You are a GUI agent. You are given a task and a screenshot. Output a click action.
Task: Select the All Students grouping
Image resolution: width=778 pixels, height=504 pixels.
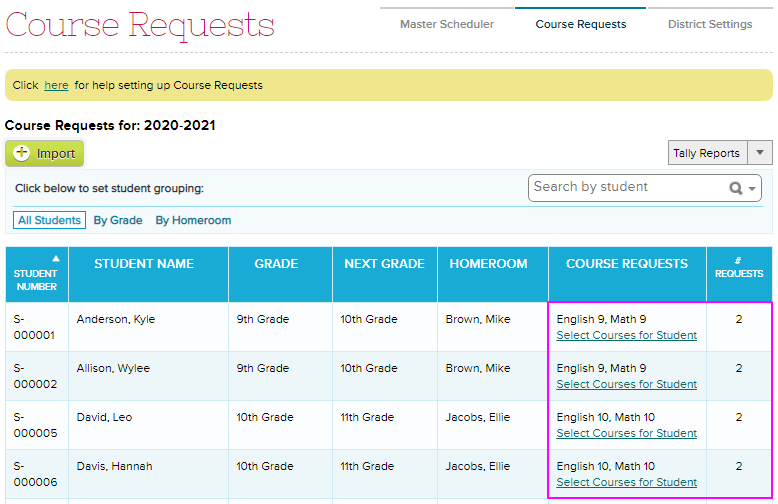[x=49, y=220]
